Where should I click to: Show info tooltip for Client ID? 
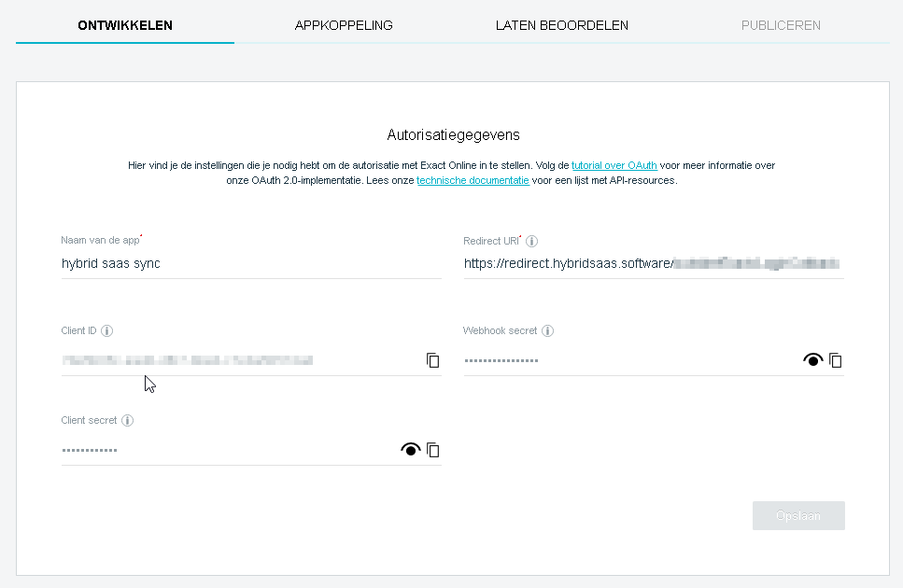tap(107, 330)
